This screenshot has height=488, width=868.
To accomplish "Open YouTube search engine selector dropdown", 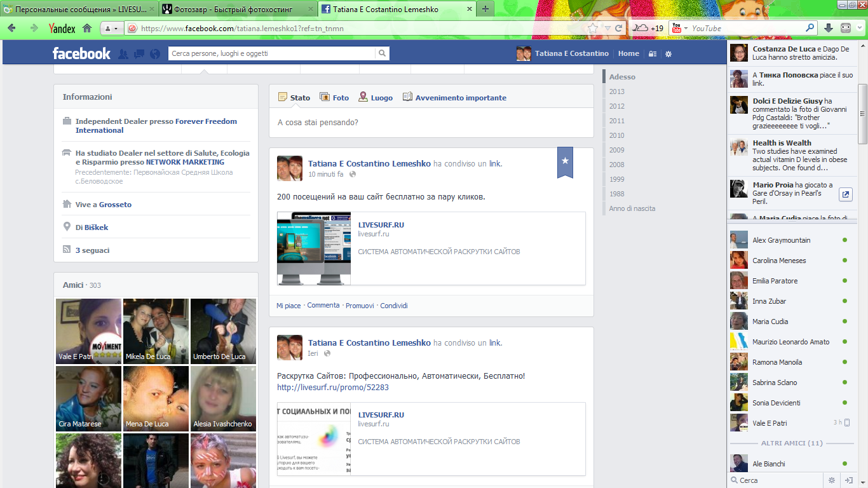I will [x=679, y=29].
